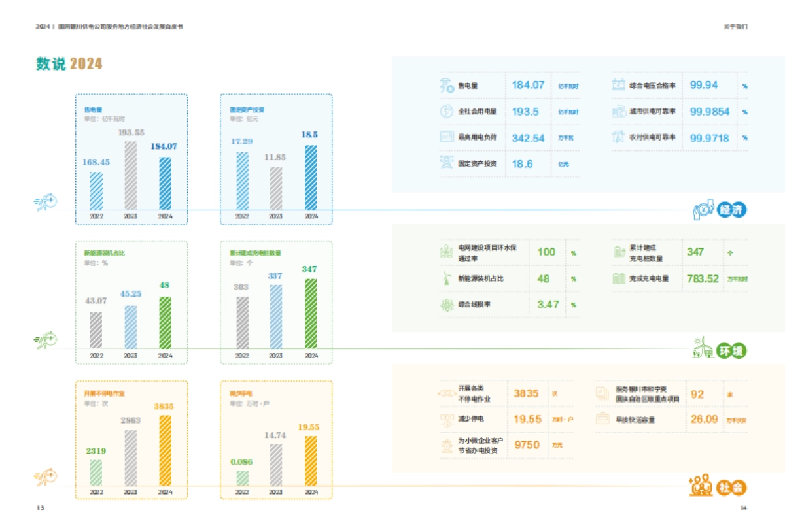Image resolution: width=785 pixels, height=532 pixels.
Task: Click the 售电量 icon in the economy table
Action: pyautogui.click(x=447, y=85)
